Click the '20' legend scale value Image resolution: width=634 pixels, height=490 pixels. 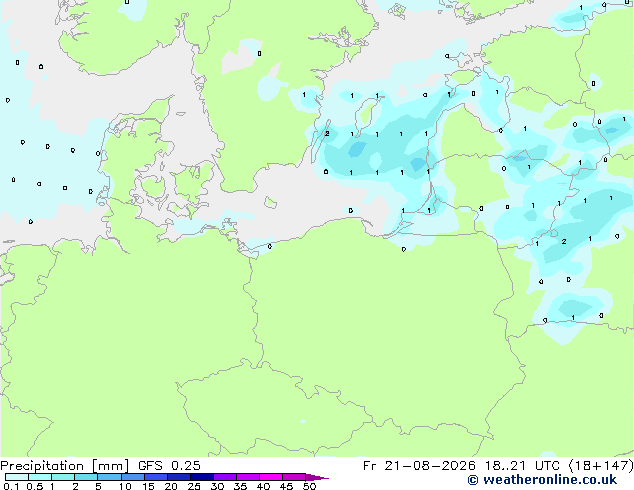(x=171, y=486)
